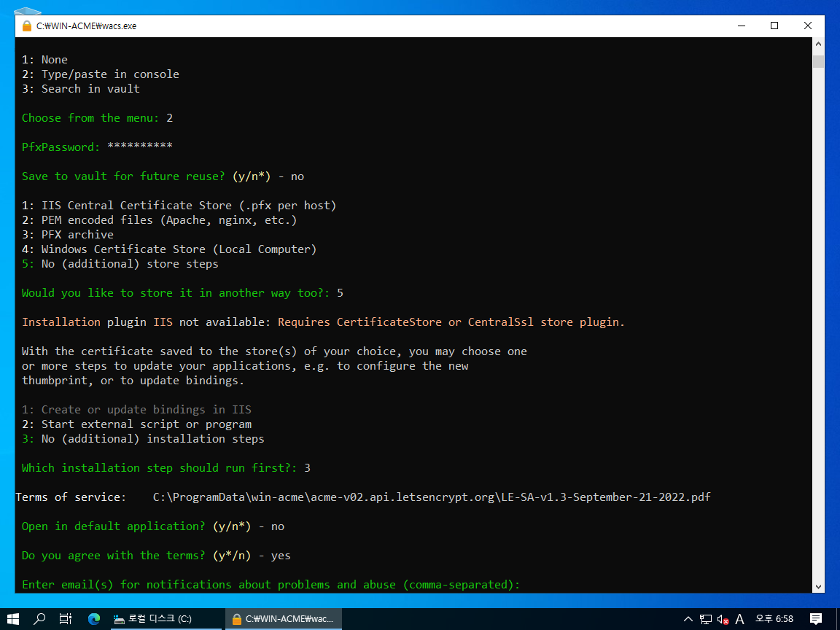Image resolution: width=840 pixels, height=630 pixels.
Task: Launch Microsoft Edge from taskbar
Action: (x=94, y=619)
